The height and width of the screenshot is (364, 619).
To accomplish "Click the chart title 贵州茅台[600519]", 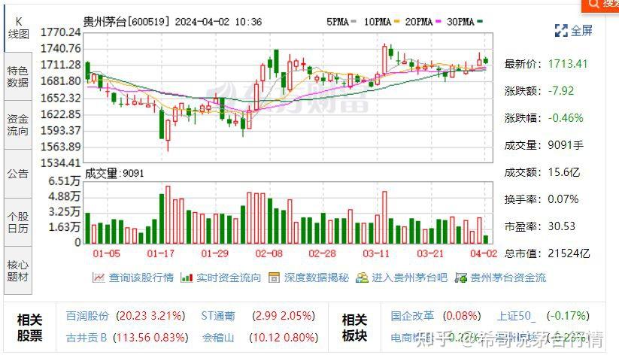I will click(126, 21).
